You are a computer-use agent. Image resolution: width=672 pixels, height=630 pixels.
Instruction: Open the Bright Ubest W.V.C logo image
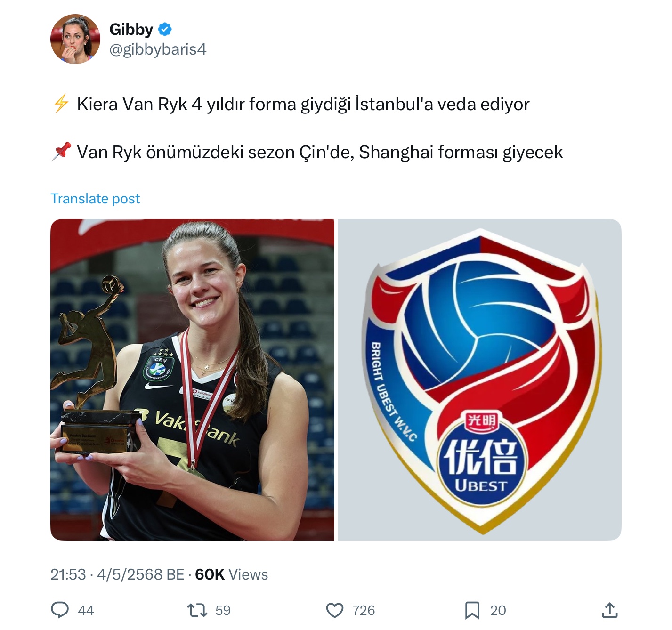pos(480,380)
